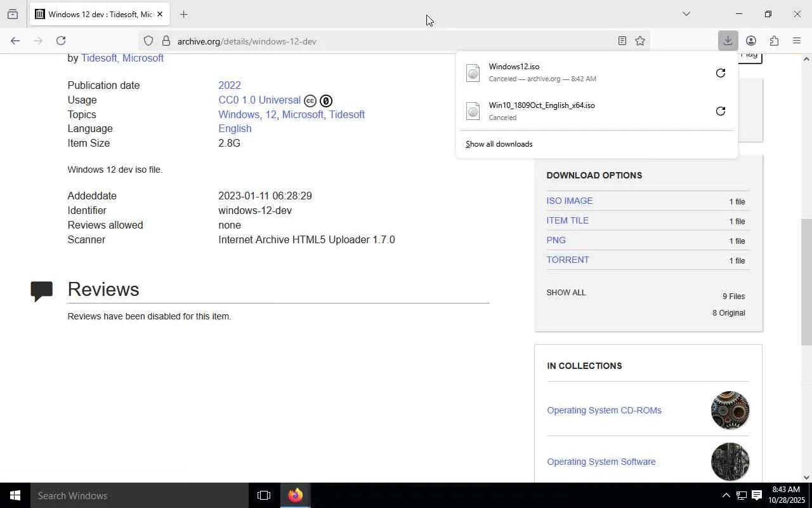Open the Firefox View icon

click(13, 14)
